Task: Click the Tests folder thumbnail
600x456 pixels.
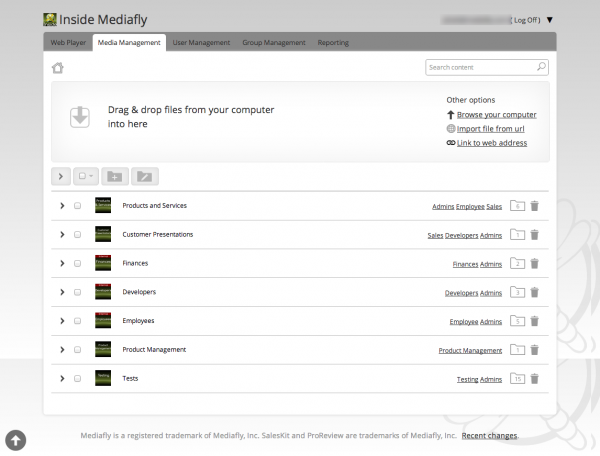Action: tap(103, 378)
